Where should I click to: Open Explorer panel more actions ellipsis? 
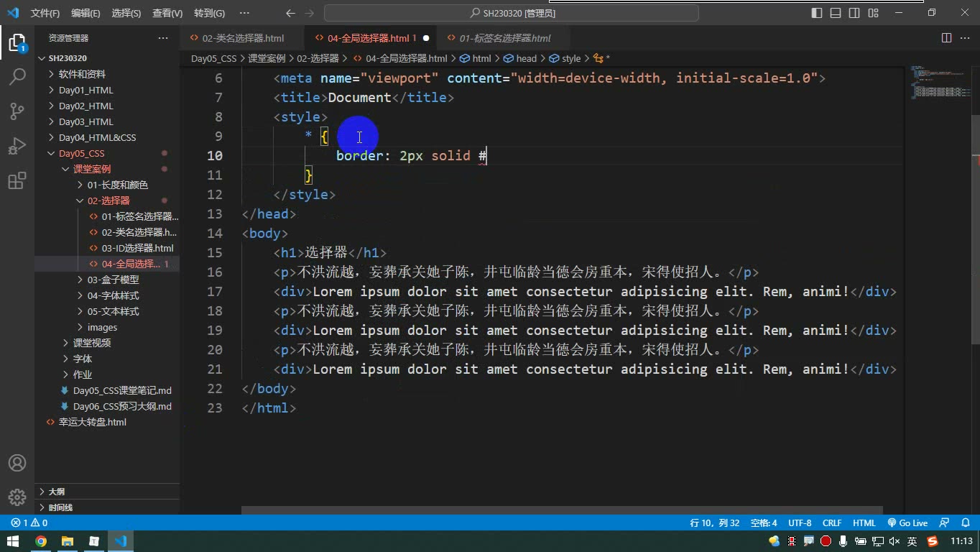pos(163,38)
